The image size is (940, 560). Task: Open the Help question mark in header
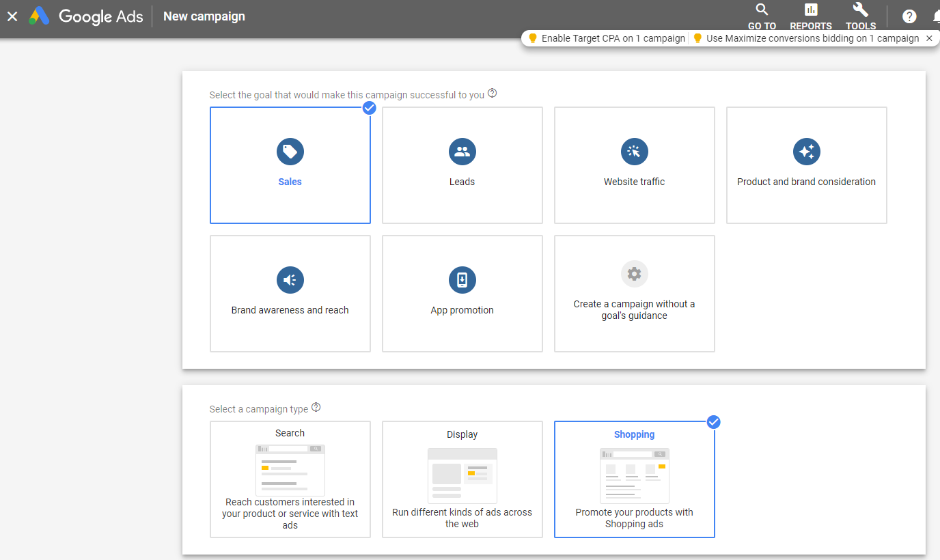[x=909, y=16]
